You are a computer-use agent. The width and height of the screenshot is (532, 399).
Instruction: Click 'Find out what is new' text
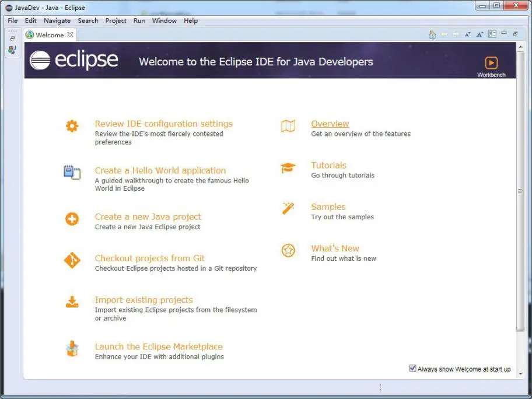click(x=344, y=258)
